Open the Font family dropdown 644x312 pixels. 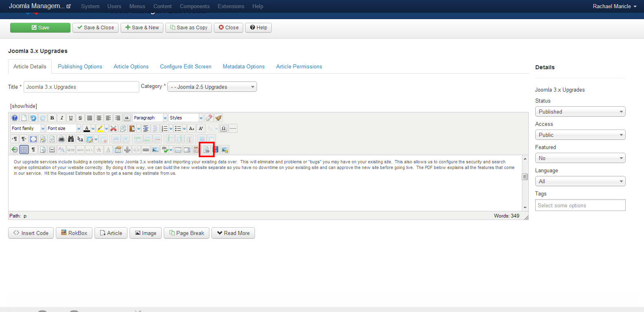(x=28, y=128)
